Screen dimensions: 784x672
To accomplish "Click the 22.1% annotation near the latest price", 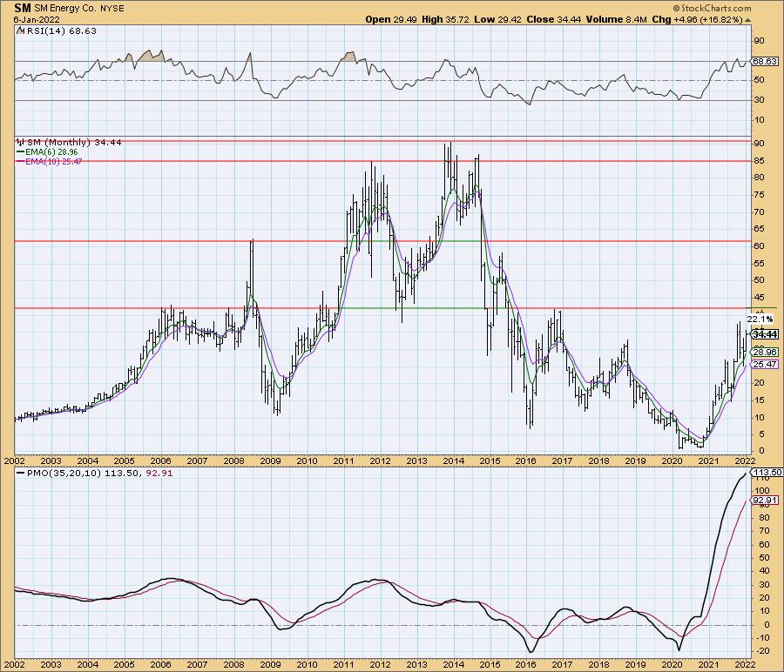I will (760, 319).
